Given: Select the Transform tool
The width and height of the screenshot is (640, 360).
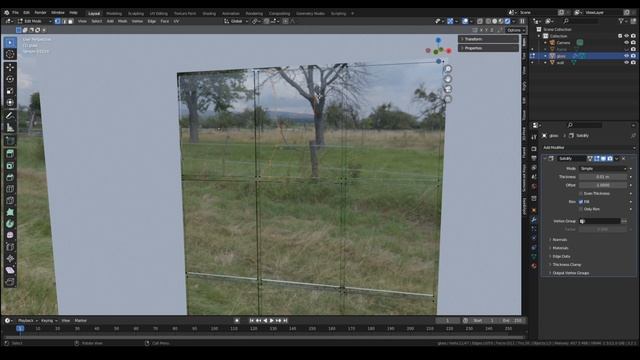Looking at the screenshot, I should coord(10,102).
